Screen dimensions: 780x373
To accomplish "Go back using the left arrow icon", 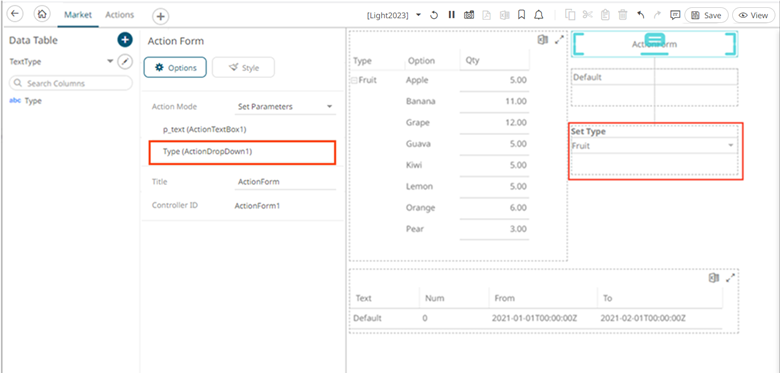I will [x=15, y=14].
